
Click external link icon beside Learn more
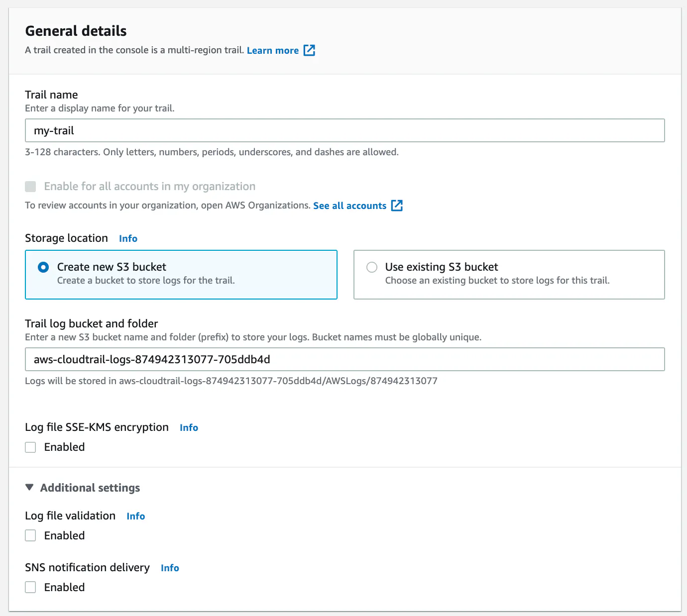tap(309, 50)
